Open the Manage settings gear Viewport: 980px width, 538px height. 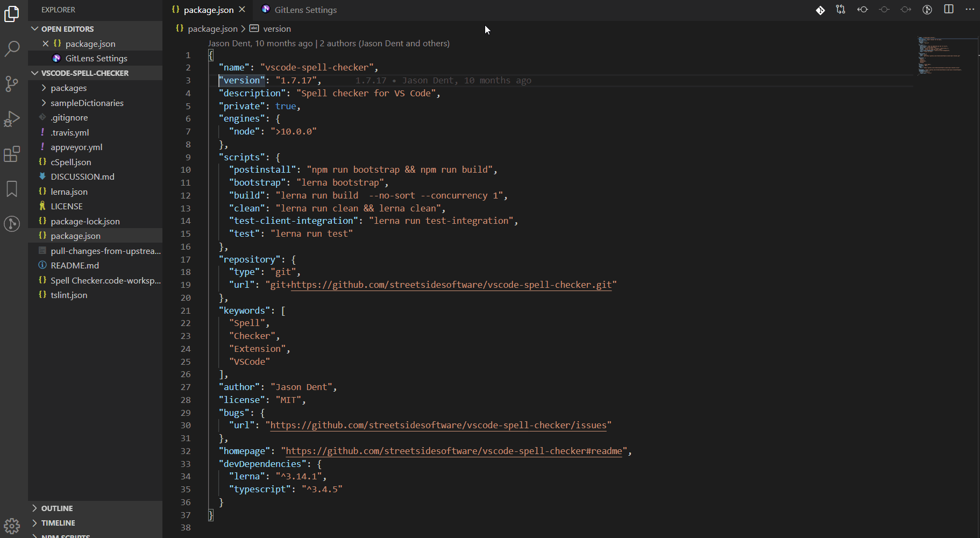[x=12, y=526]
